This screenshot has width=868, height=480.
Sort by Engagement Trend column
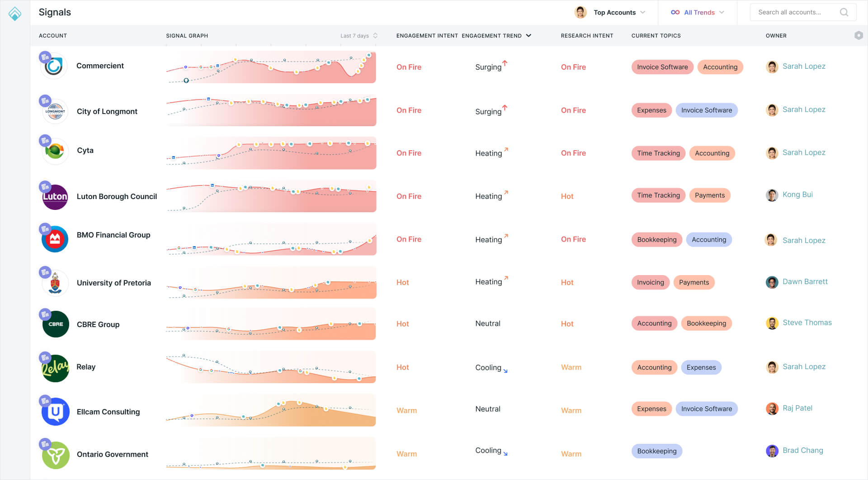[496, 36]
